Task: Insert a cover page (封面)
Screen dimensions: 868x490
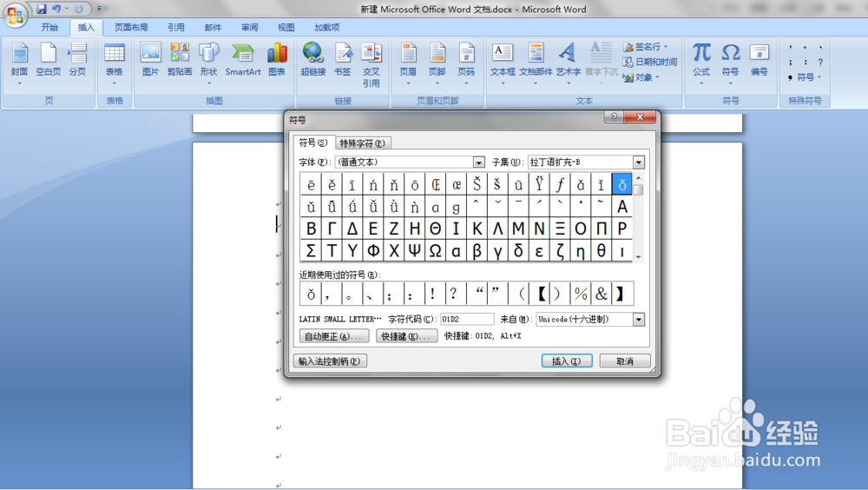Action: tap(19, 63)
